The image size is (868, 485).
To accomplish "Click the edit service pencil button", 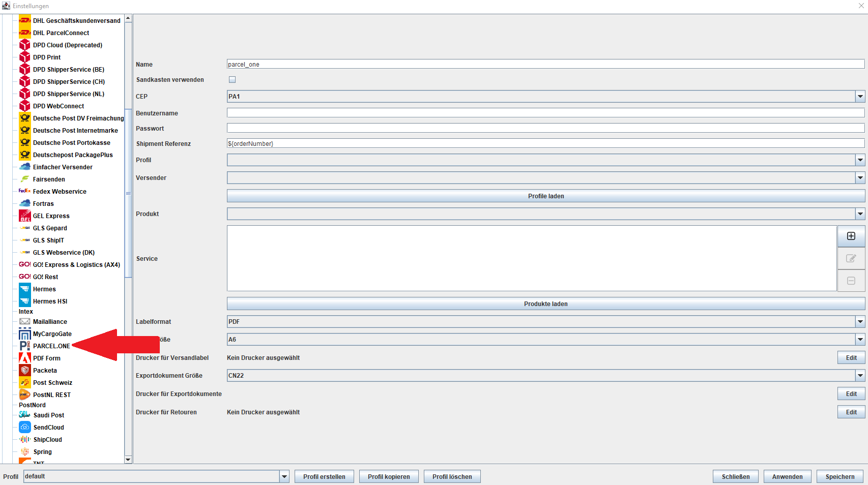I will (851, 258).
